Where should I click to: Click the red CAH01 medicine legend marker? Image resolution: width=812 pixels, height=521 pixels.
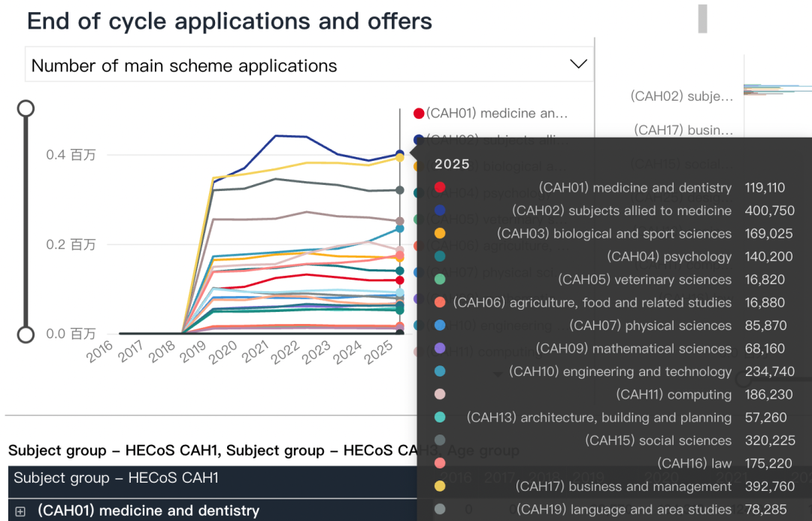point(419,114)
